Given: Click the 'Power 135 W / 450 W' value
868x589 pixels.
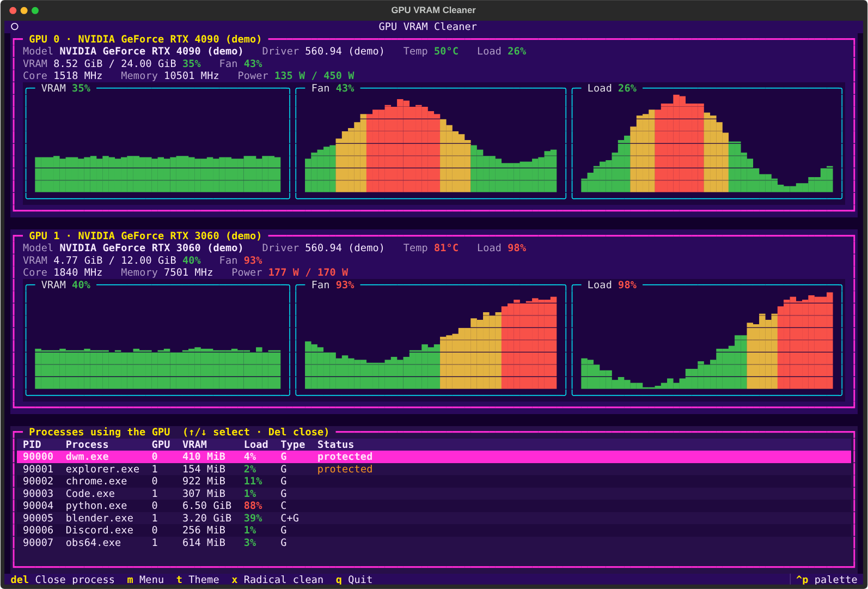Looking at the screenshot, I should (296, 76).
